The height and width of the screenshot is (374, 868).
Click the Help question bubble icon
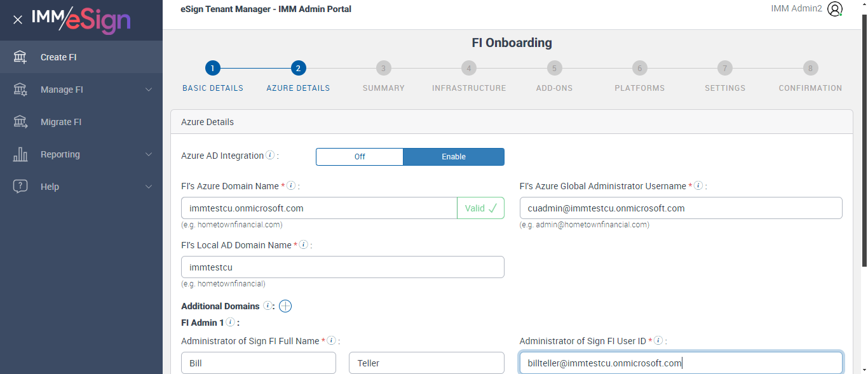20,187
